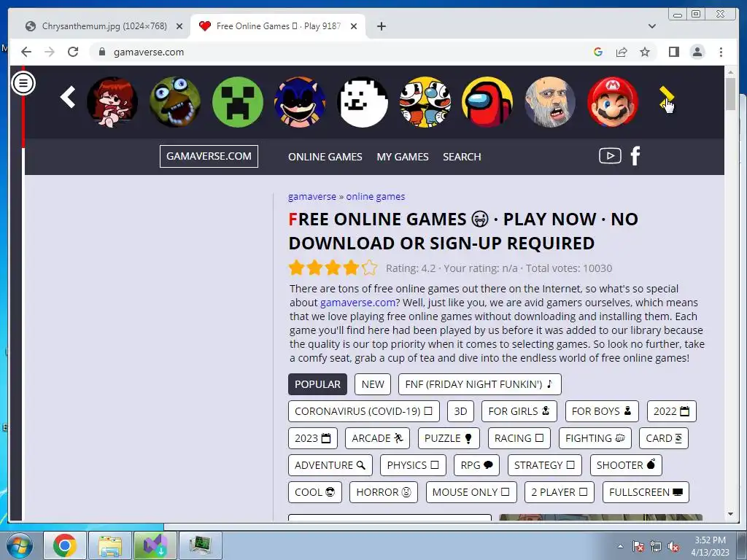Select the FOR BOYS tag
This screenshot has width=747, height=560.
(602, 411)
